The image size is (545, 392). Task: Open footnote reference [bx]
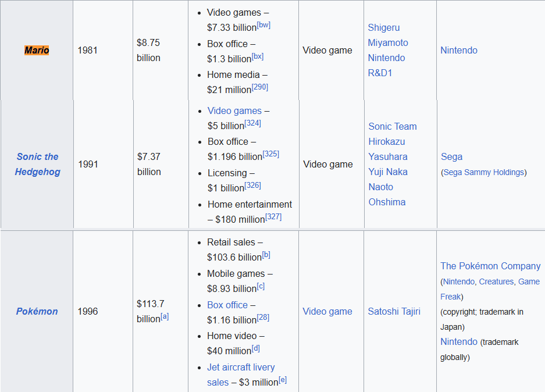(258, 56)
